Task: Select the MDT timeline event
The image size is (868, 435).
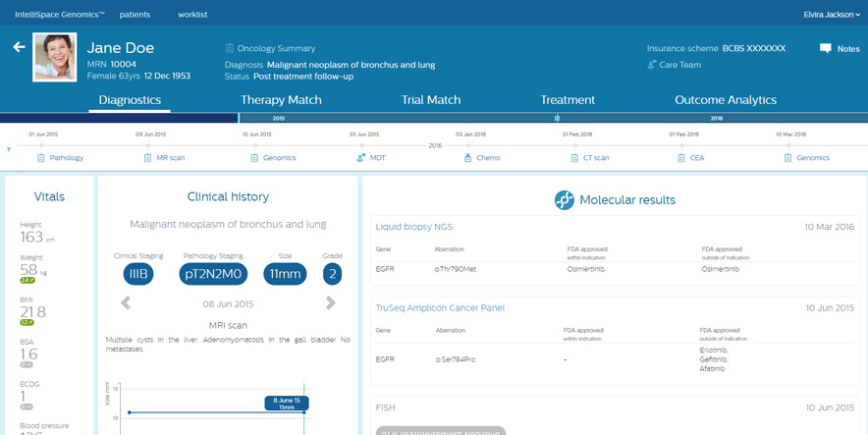Action: tap(371, 157)
